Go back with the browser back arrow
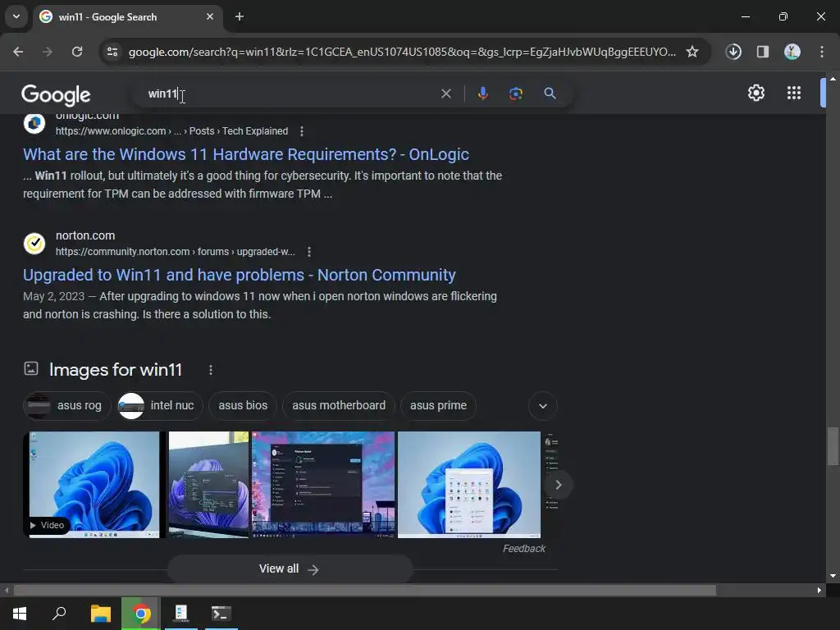This screenshot has width=840, height=630. point(18,52)
